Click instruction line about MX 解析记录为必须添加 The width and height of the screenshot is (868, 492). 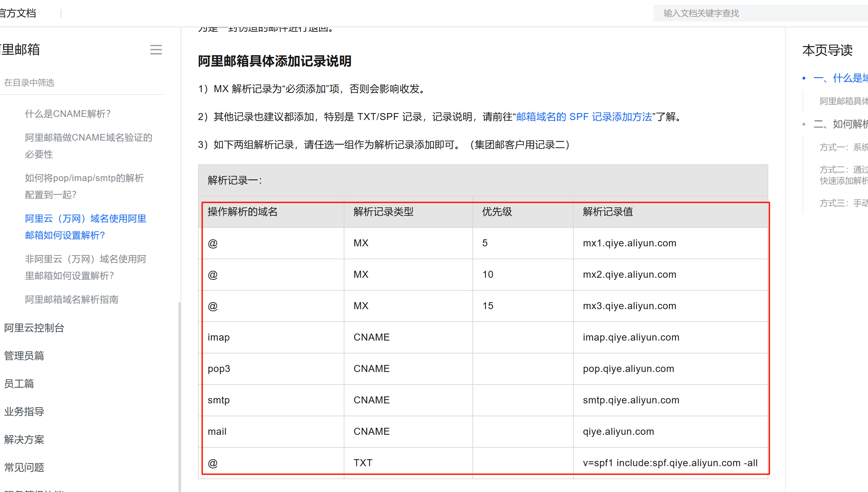312,89
